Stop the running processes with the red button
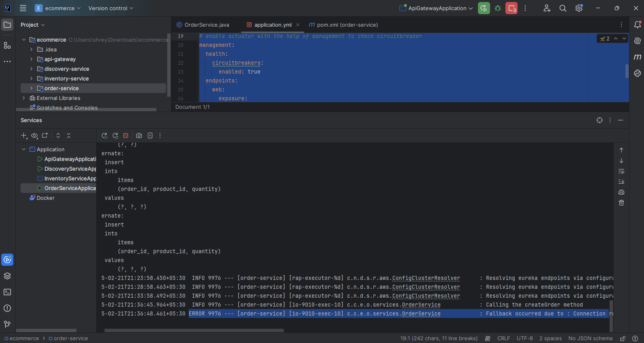The width and height of the screenshot is (644, 343). tap(511, 8)
